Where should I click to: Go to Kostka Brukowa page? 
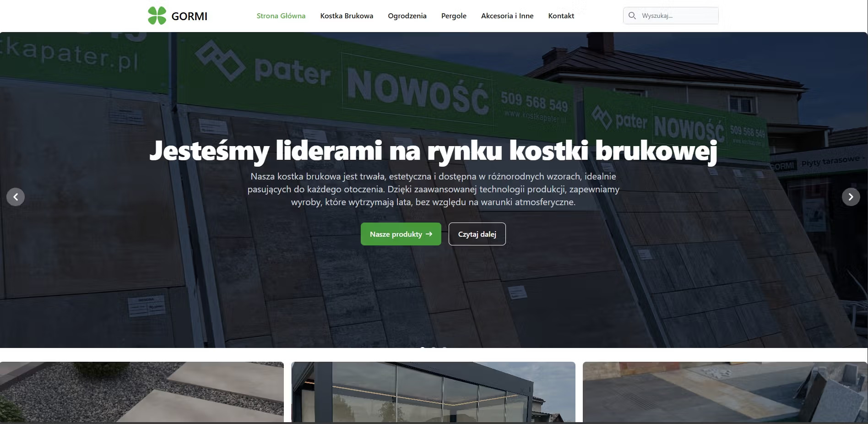point(347,16)
